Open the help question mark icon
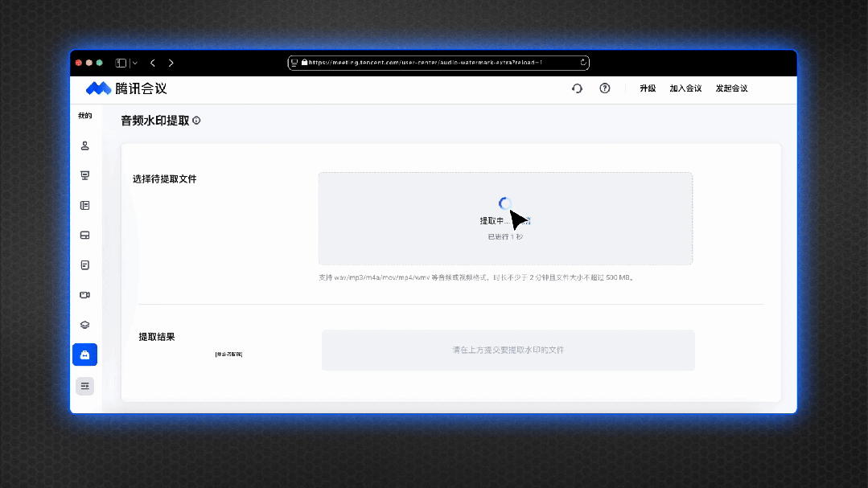 [x=604, y=88]
